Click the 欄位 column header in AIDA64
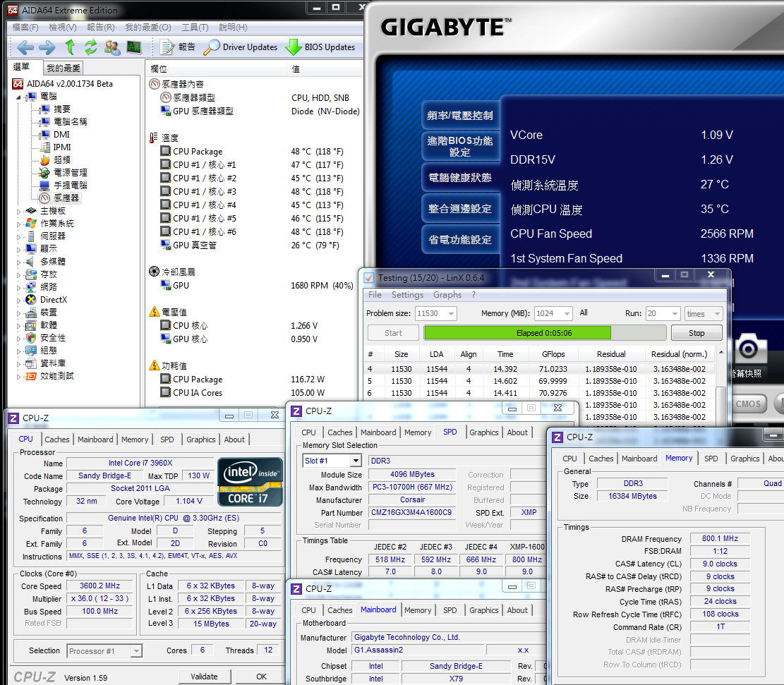Viewport: 784px width, 685px height. 216,69
